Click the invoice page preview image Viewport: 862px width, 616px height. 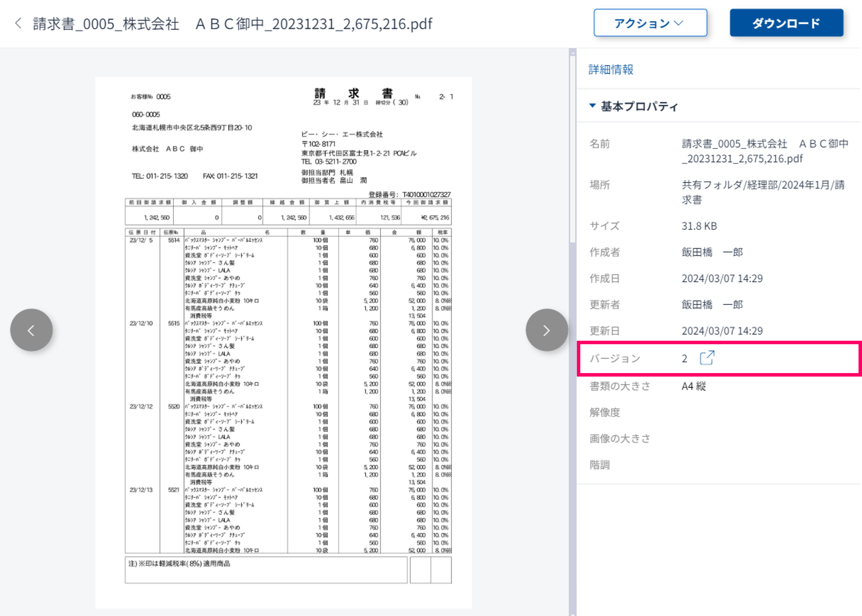283,341
